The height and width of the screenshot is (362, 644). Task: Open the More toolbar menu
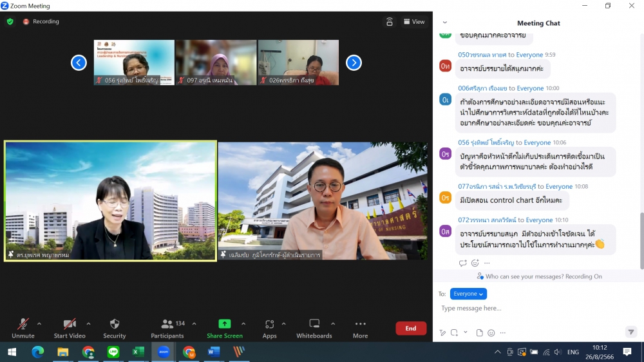360,325
